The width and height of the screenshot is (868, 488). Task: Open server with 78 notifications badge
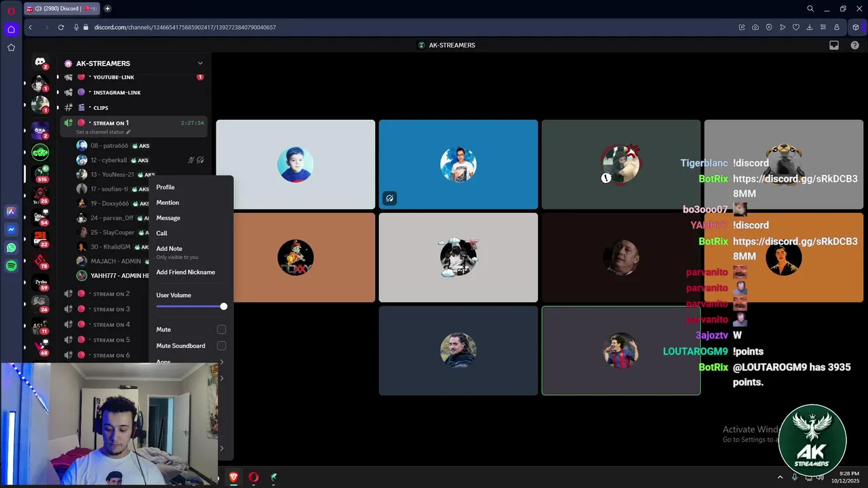point(40,260)
